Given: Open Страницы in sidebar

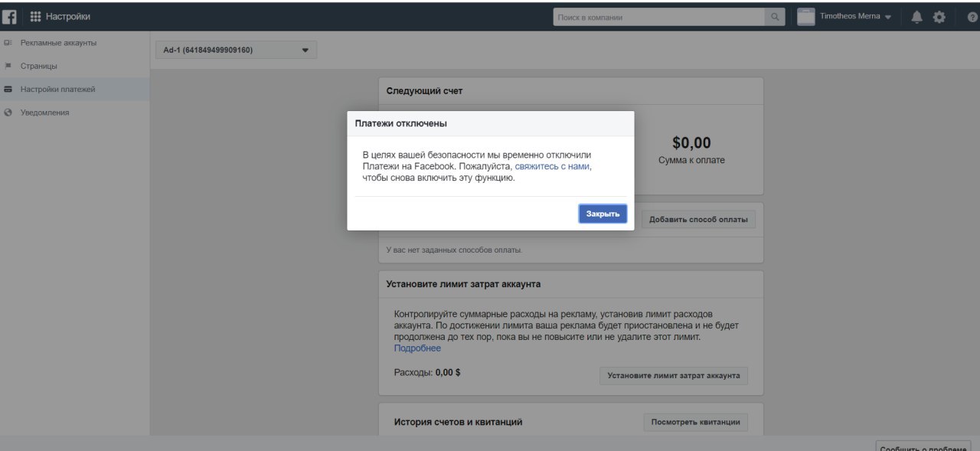Looking at the screenshot, I should click(38, 66).
